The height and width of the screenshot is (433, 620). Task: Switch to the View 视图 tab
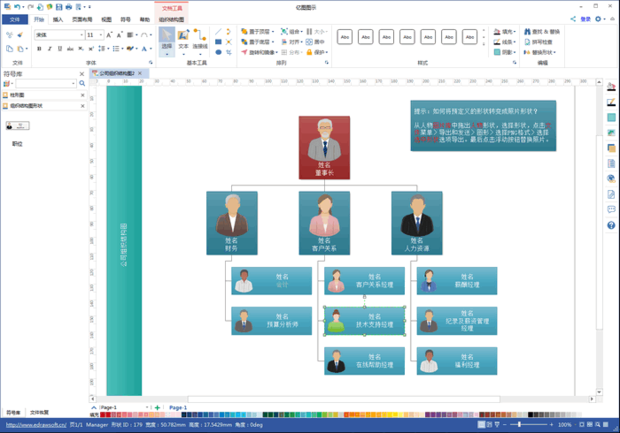[x=106, y=19]
